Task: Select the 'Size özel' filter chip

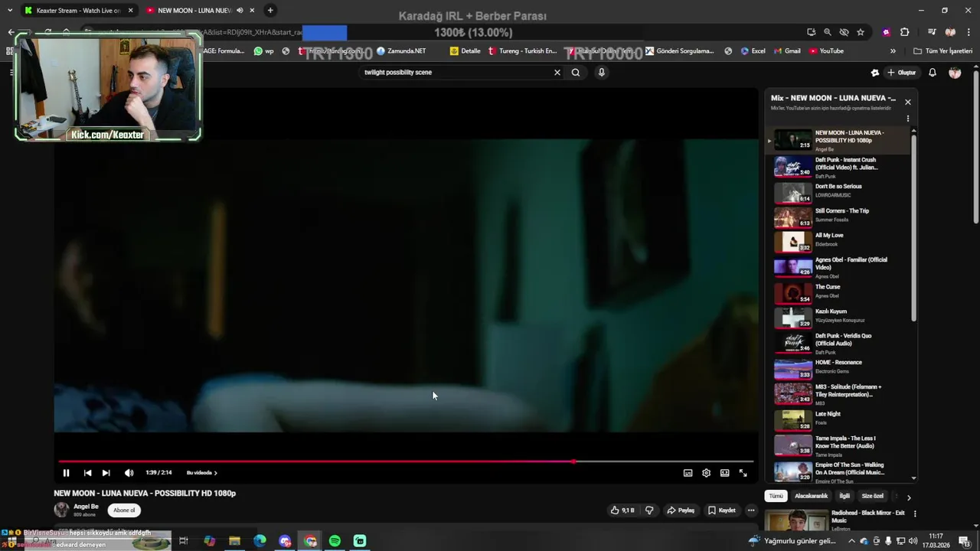Action: 872,496
